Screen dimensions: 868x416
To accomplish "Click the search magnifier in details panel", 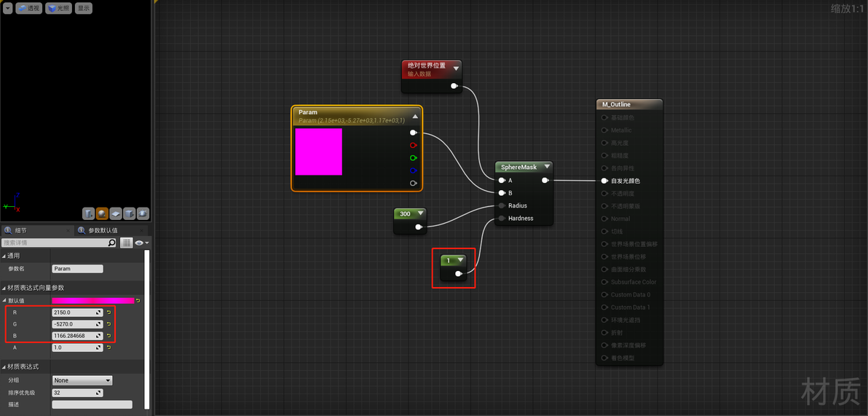I will click(x=112, y=243).
